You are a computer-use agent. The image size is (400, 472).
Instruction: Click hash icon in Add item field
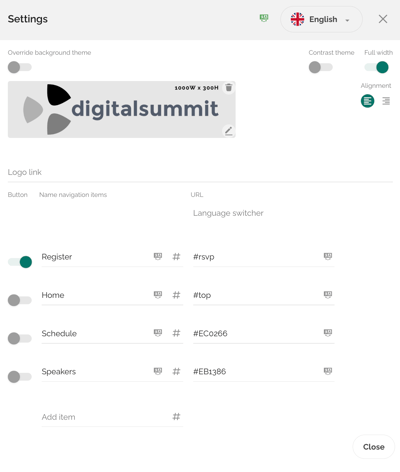[176, 416]
